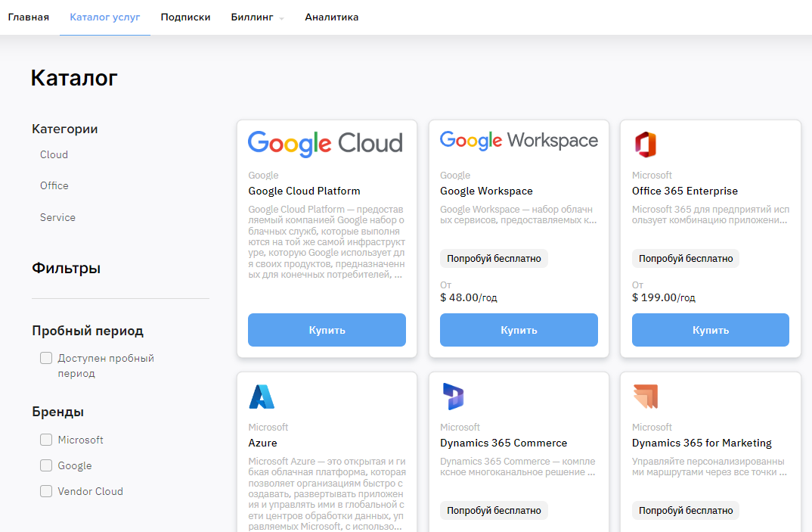Switch to the Подписки tab
This screenshot has width=812, height=532.
(185, 17)
